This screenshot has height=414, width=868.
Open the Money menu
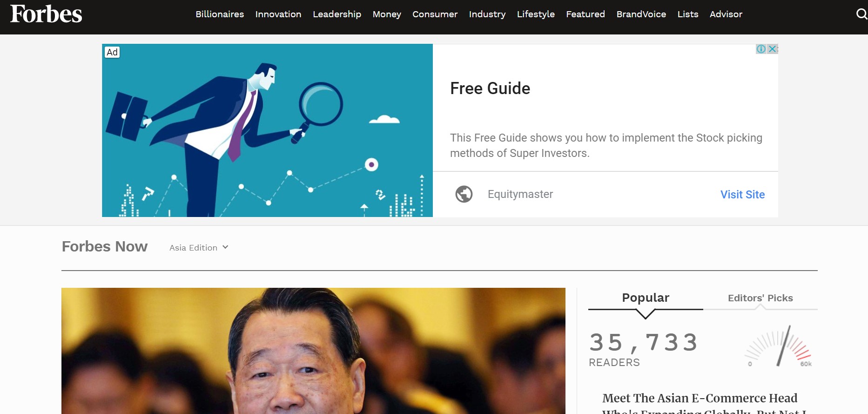point(387,14)
